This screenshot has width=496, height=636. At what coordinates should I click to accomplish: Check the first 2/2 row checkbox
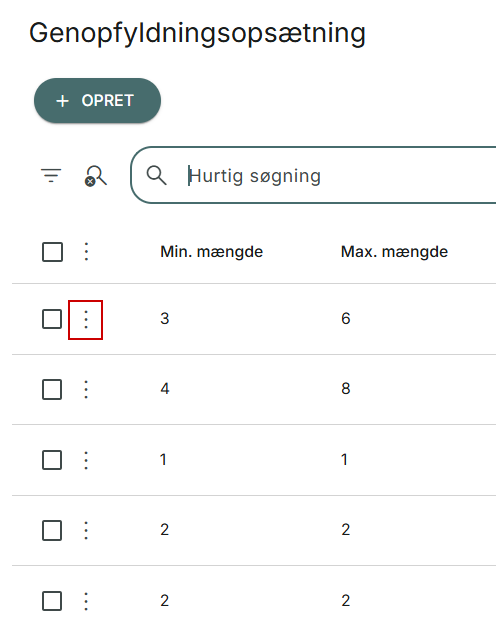click(x=52, y=530)
